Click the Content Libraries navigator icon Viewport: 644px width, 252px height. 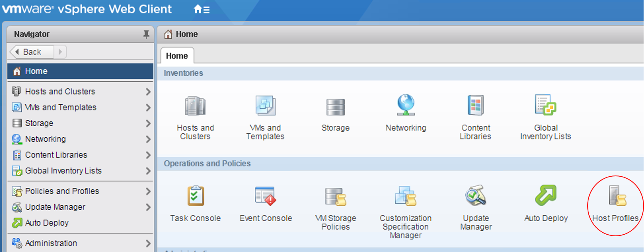pyautogui.click(x=17, y=155)
